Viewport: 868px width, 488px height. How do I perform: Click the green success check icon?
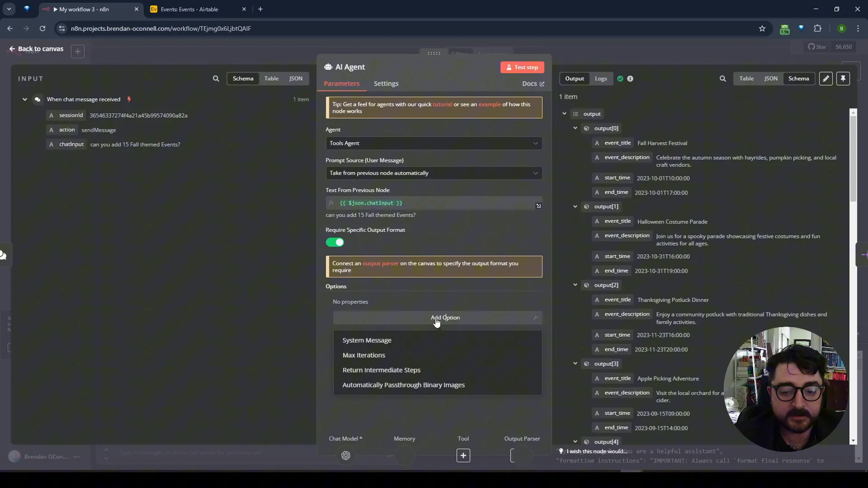point(620,79)
